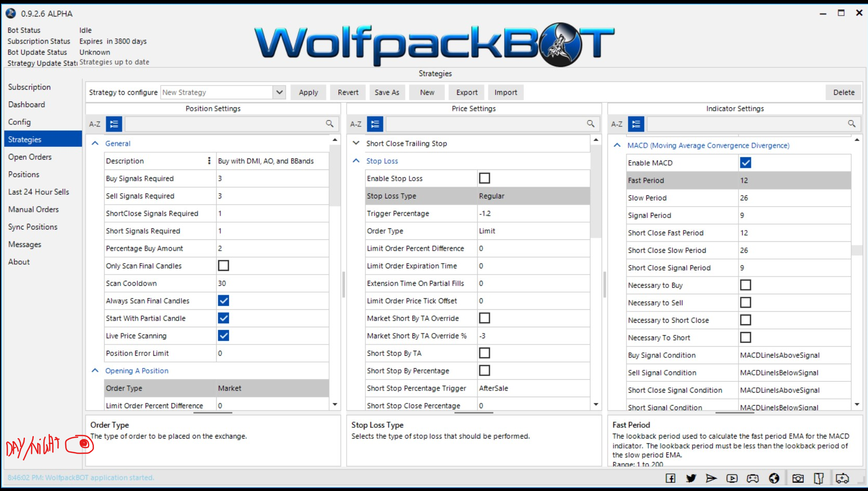Uncheck Always Scan Final Candles

point(223,300)
